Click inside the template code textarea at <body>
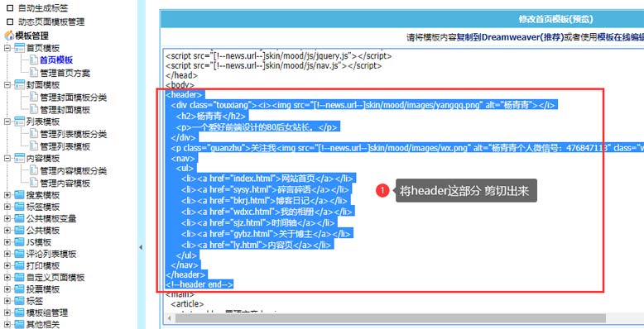This screenshot has width=644, height=329. tap(180, 85)
